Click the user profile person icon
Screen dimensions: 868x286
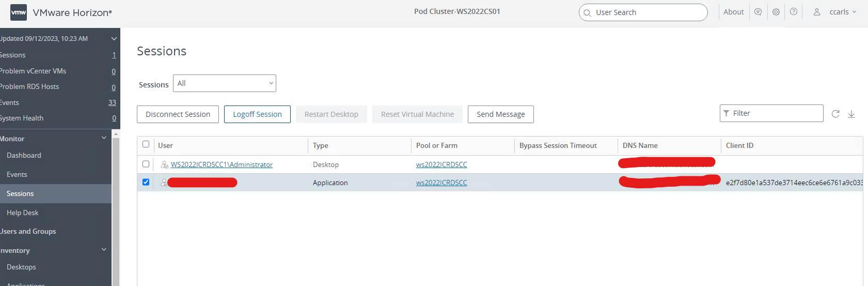coord(817,12)
